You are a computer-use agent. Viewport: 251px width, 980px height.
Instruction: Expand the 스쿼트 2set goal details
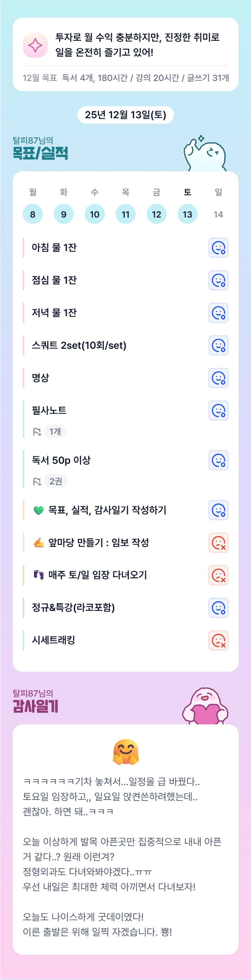[x=79, y=345]
